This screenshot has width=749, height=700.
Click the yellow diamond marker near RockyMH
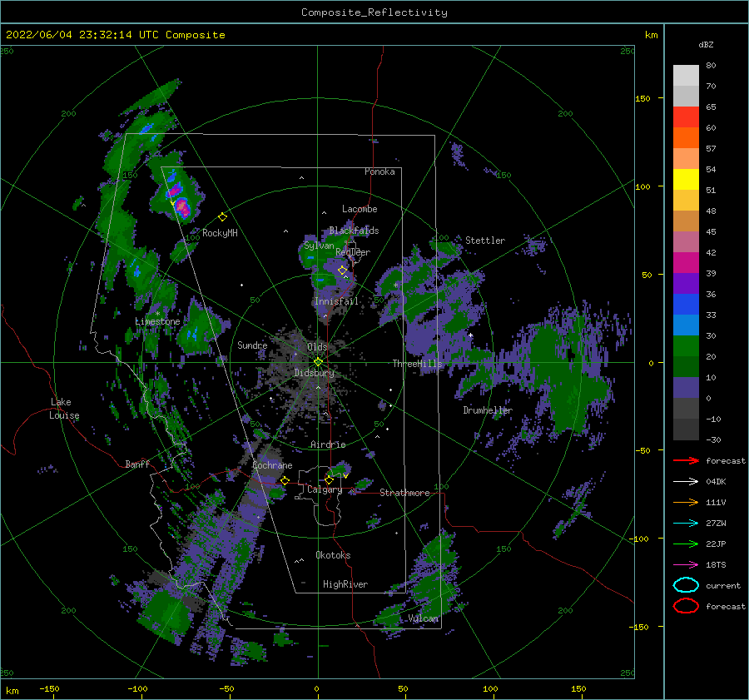(x=222, y=217)
